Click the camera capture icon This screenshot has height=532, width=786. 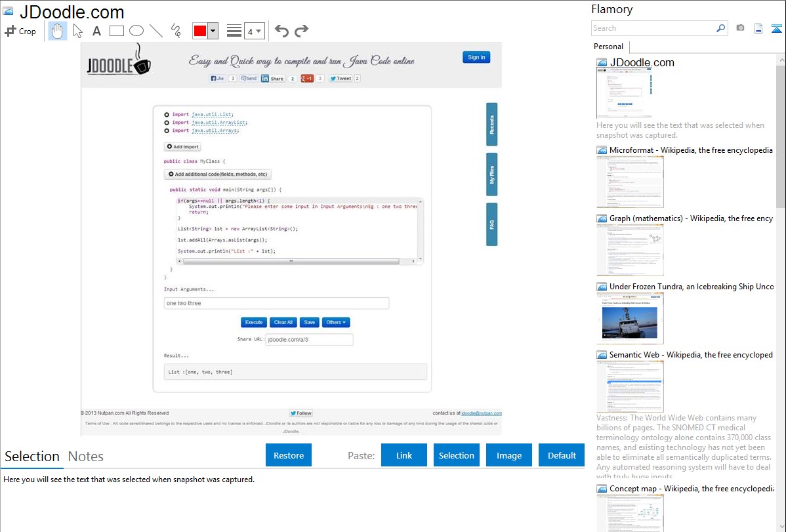(740, 28)
